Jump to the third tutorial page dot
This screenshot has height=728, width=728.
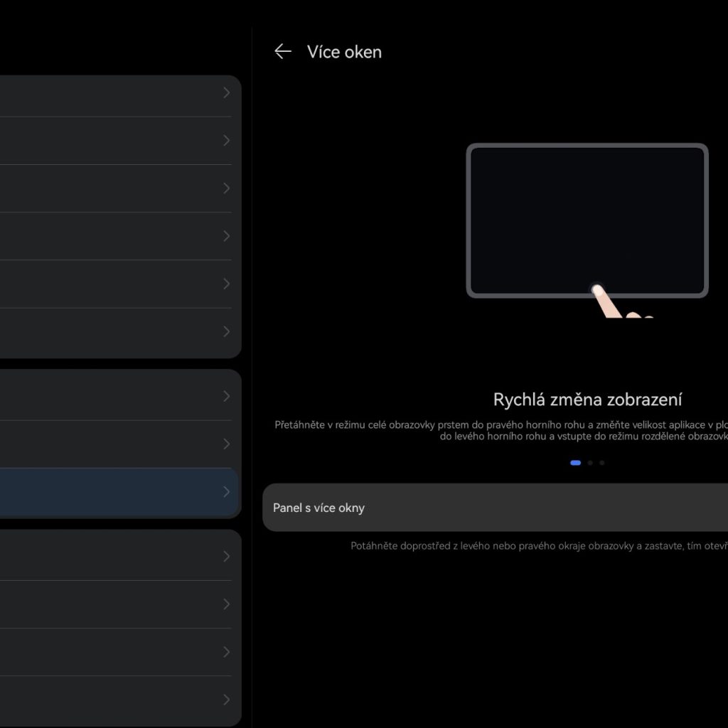602,463
